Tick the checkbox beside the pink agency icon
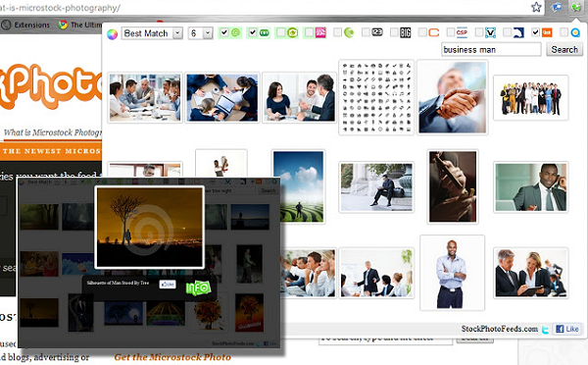 [x=309, y=32]
